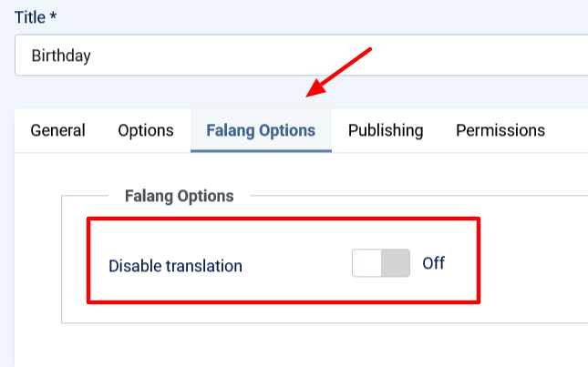Viewport: 588px width, 367px height.
Task: Click the Falang Options fieldset legend
Action: tap(178, 196)
